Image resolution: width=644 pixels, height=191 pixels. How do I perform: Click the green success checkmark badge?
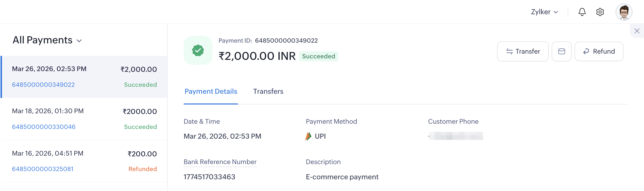tap(198, 51)
